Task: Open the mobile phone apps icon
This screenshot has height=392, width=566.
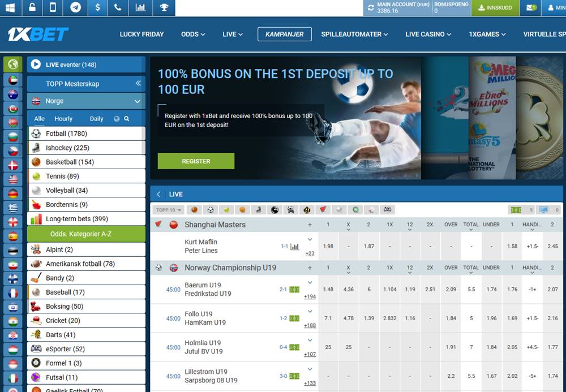Action: pyautogui.click(x=53, y=7)
